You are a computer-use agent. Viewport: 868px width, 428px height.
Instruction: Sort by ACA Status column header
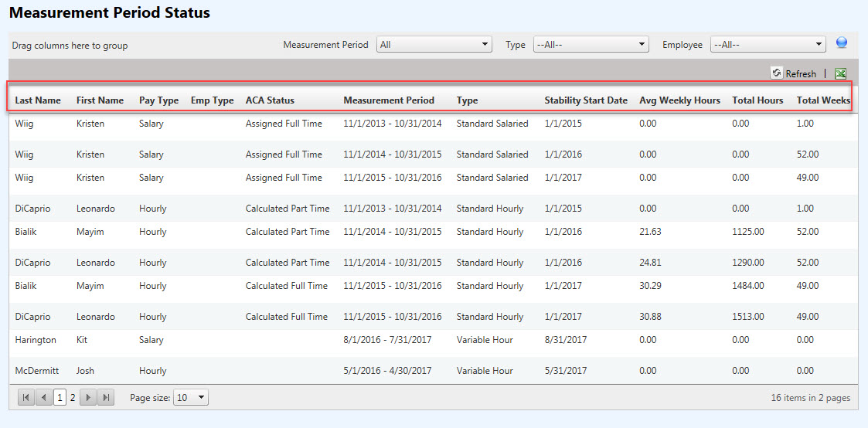click(271, 100)
